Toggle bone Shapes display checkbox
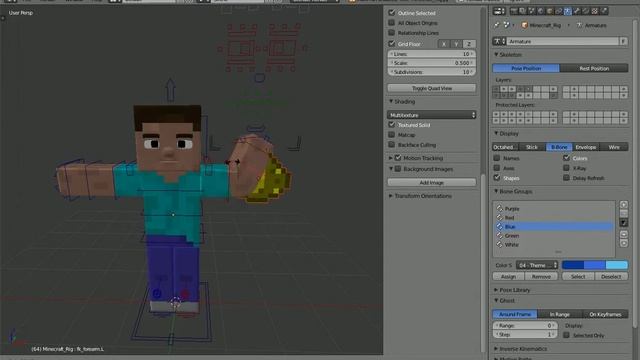This screenshot has height=360, width=640. click(x=497, y=178)
